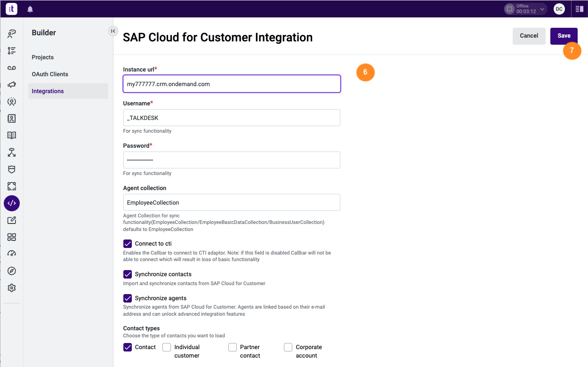Click the Talkdesk logo icon
The height and width of the screenshot is (367, 588).
coord(12,9)
